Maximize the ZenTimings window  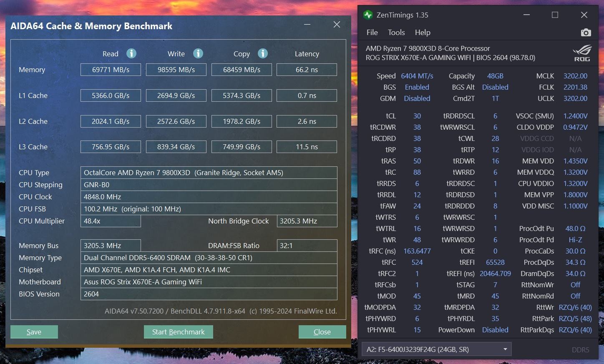click(555, 15)
